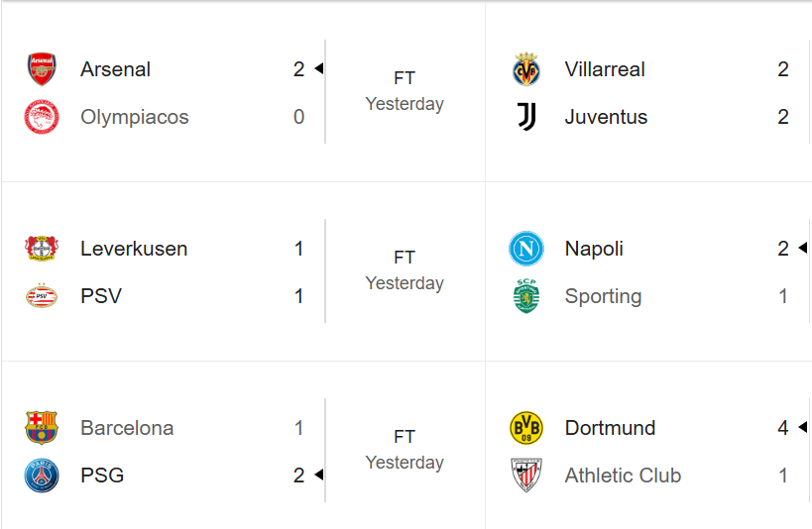The width and height of the screenshot is (812, 529).
Task: Click the Athletic Club crest
Action: pyautogui.click(x=526, y=476)
